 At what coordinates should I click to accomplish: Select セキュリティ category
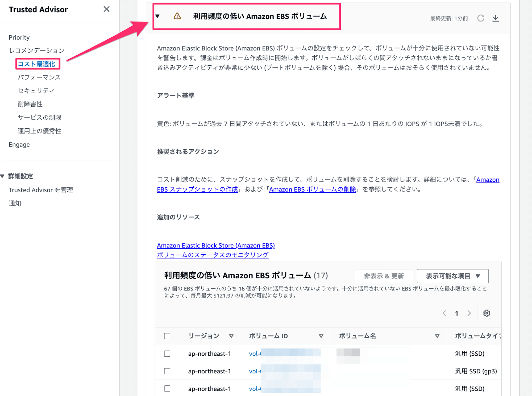(x=36, y=91)
